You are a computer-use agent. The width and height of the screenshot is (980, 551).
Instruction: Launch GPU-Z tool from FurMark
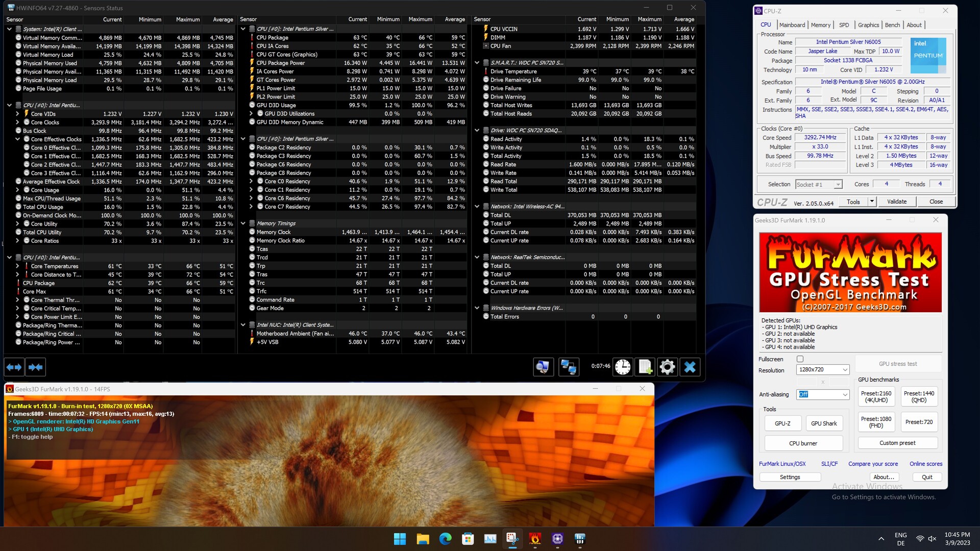(x=782, y=423)
